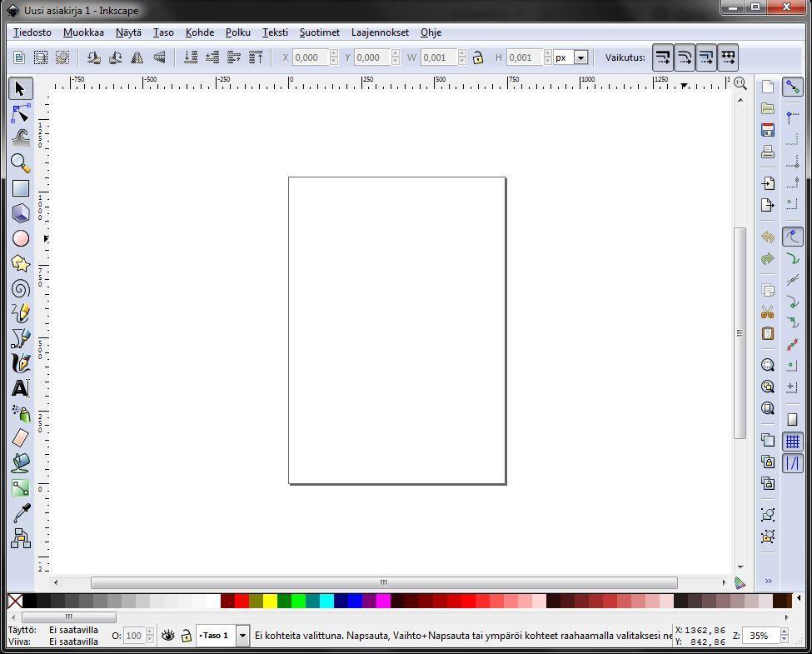Select the Bezier pen tool
This screenshot has width=812, height=654.
(21, 338)
